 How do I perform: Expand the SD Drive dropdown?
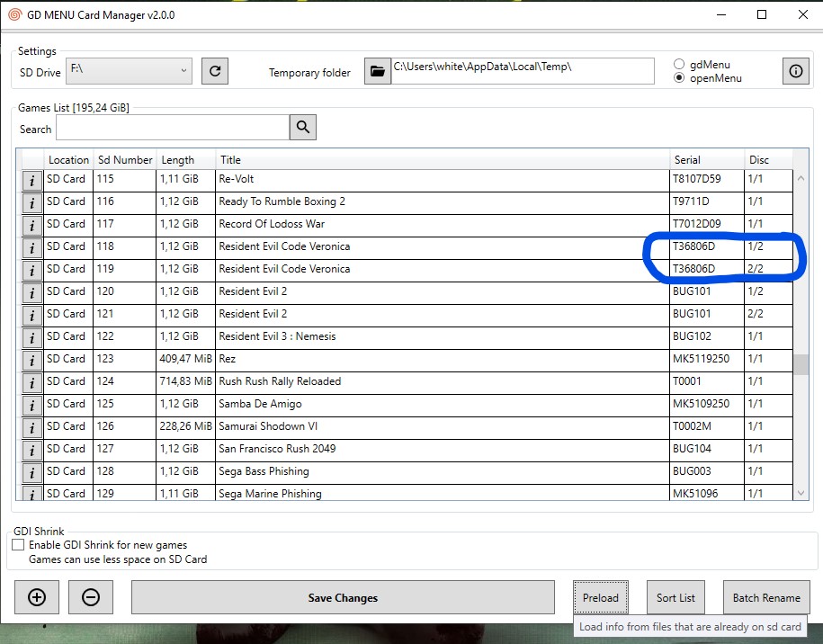tap(183, 70)
